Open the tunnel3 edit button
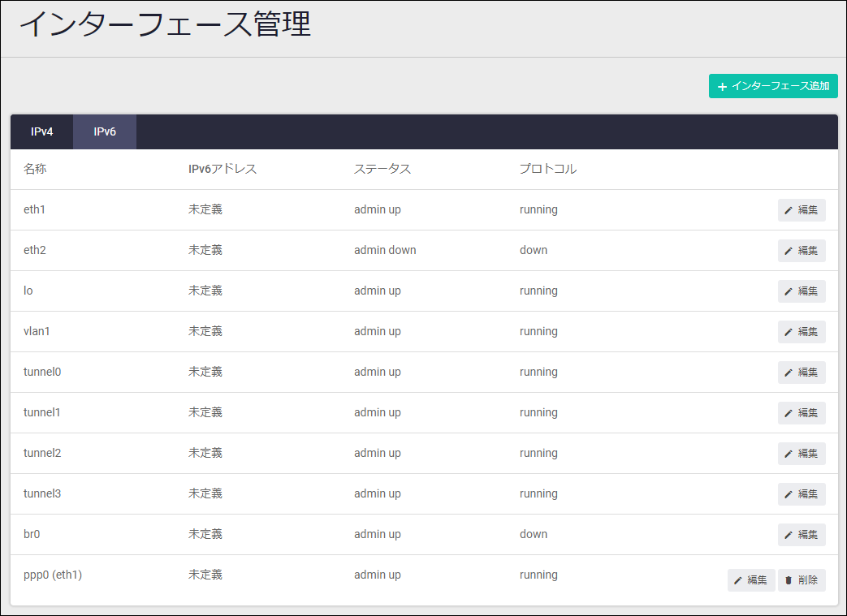The width and height of the screenshot is (847, 616). (x=802, y=494)
